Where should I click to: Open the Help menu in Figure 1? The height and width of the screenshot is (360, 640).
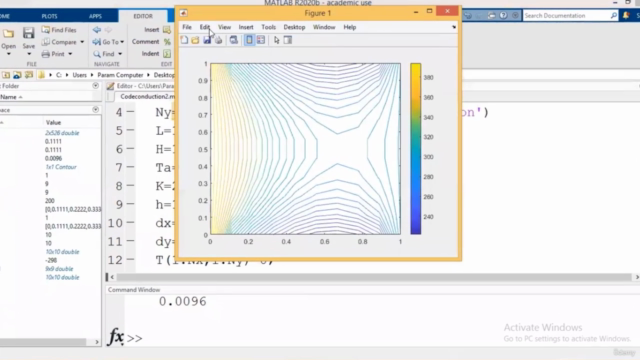pyautogui.click(x=350, y=27)
